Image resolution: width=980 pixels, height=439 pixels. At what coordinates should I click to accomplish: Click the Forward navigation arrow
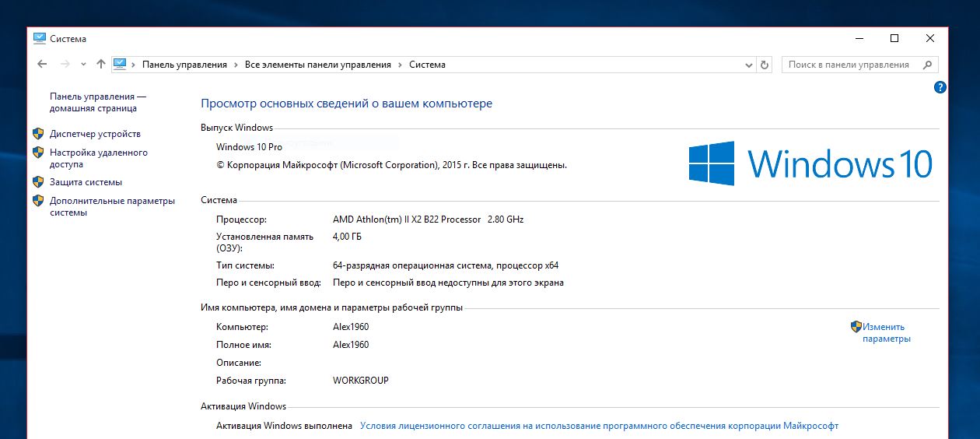(65, 65)
